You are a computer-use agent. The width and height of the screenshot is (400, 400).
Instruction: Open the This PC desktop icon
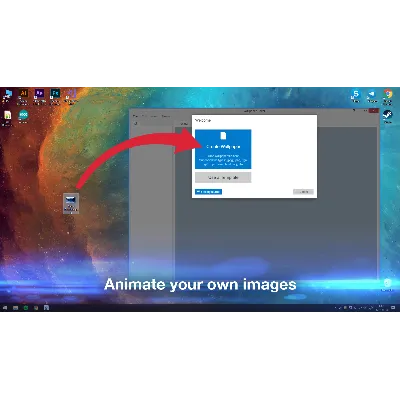click(7, 96)
